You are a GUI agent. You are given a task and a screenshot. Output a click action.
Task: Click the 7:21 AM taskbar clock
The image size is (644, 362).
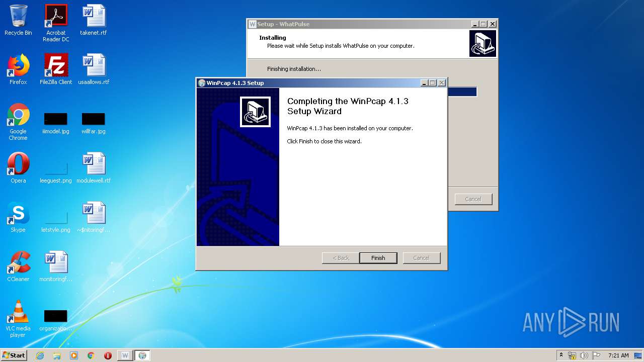point(618,355)
